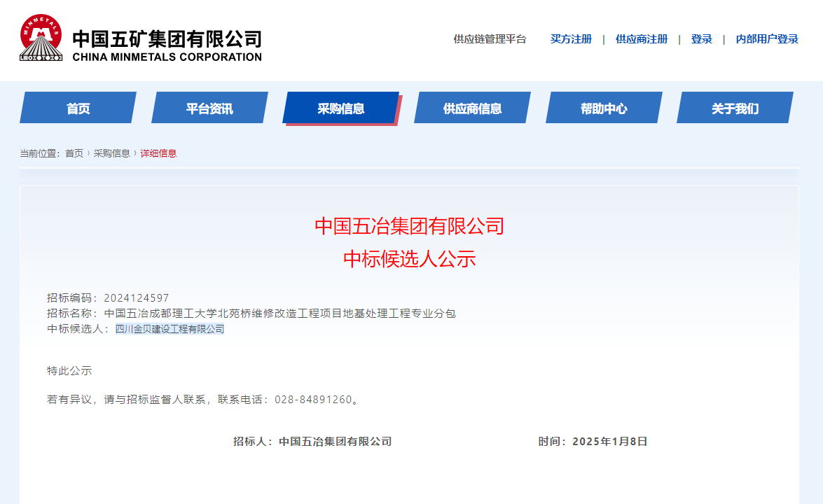Click the 招标名称 project title line
This screenshot has width=823, height=504.
click(x=251, y=314)
